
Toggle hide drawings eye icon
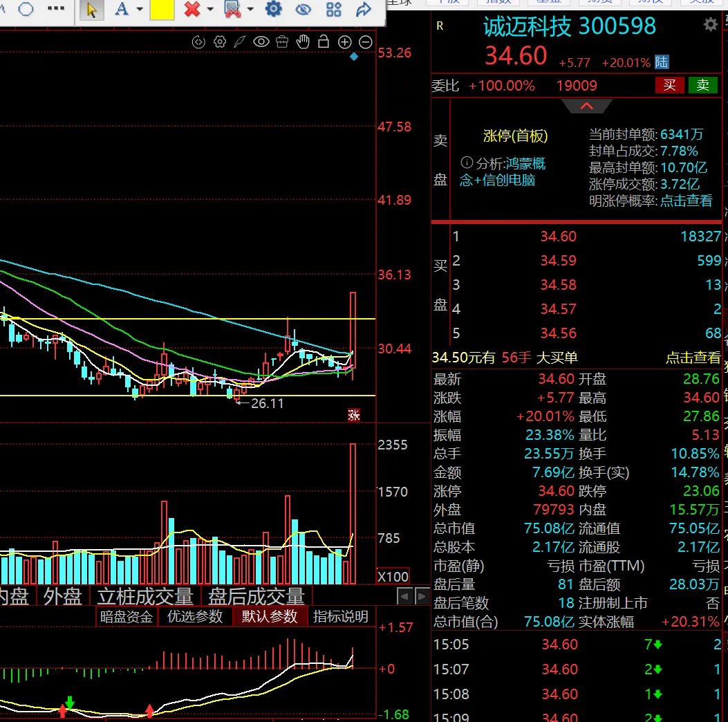(304, 9)
